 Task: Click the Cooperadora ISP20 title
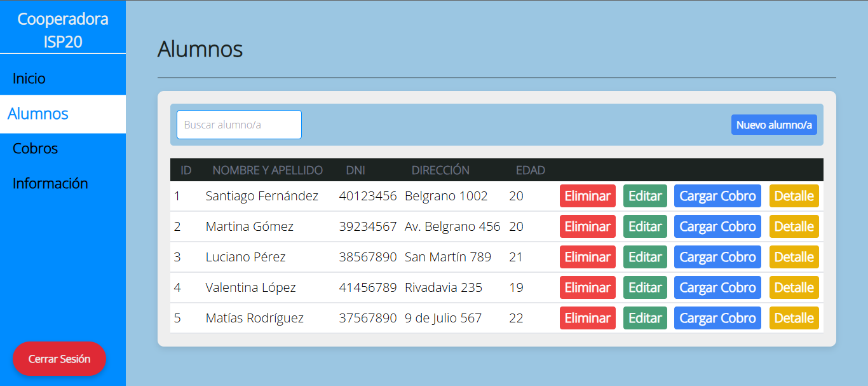point(63,30)
